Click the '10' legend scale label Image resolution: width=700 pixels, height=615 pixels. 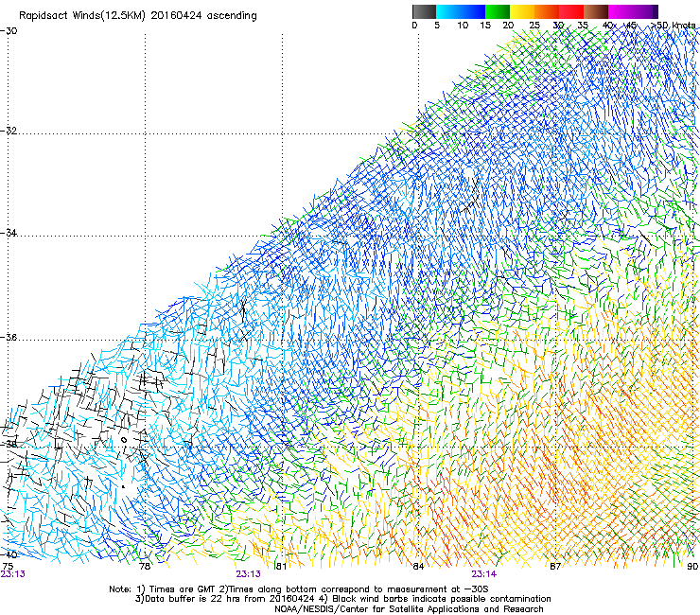click(x=463, y=25)
